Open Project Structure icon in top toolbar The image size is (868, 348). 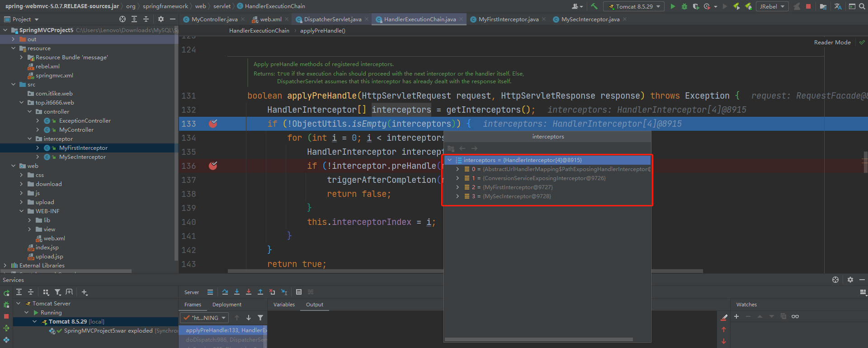point(823,6)
